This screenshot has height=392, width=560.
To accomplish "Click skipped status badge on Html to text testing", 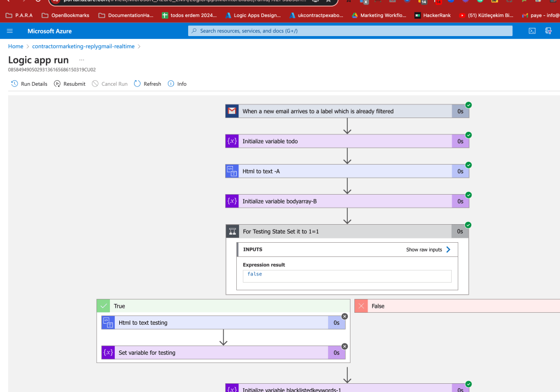I will pyautogui.click(x=345, y=317).
